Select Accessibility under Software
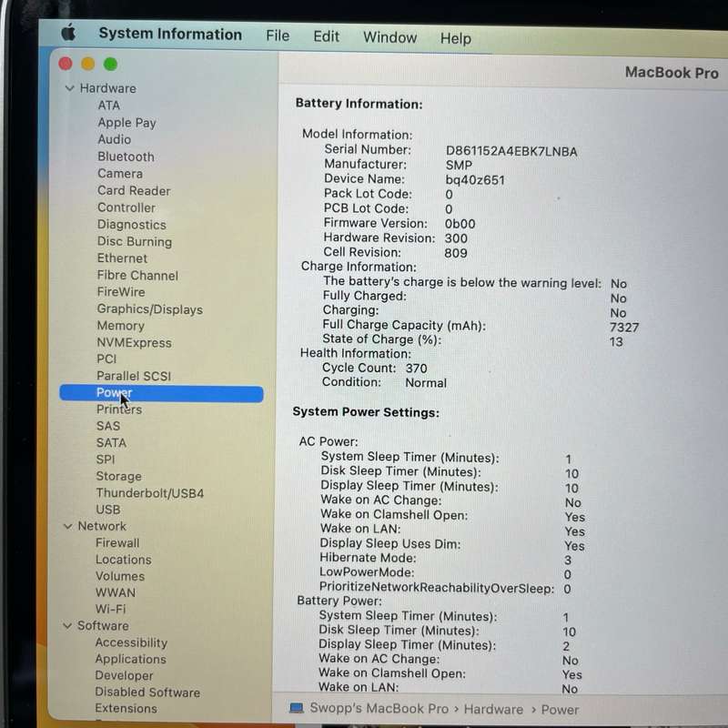The width and height of the screenshot is (728, 728). (x=131, y=642)
